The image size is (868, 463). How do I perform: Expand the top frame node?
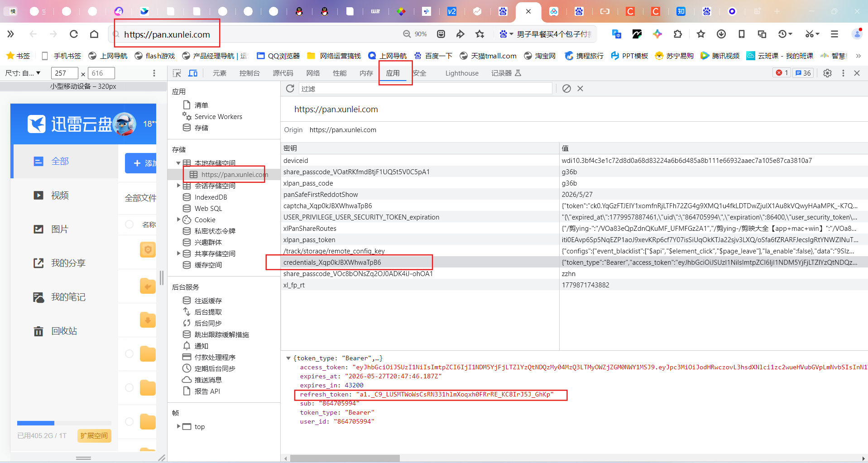pos(178,426)
